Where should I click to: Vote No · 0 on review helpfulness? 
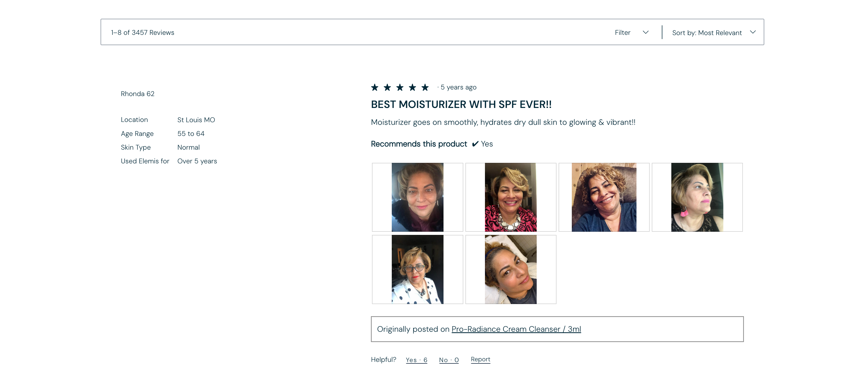coord(449,360)
